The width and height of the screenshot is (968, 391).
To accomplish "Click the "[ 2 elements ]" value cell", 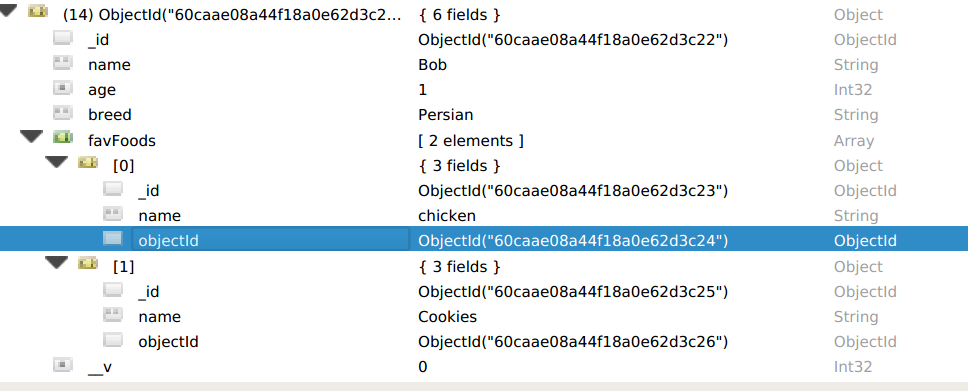I will (x=470, y=141).
